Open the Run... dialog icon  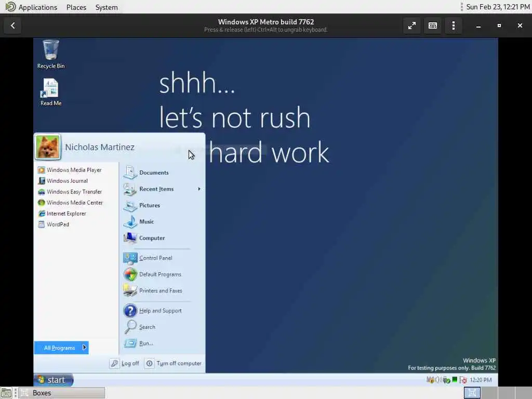coord(130,343)
